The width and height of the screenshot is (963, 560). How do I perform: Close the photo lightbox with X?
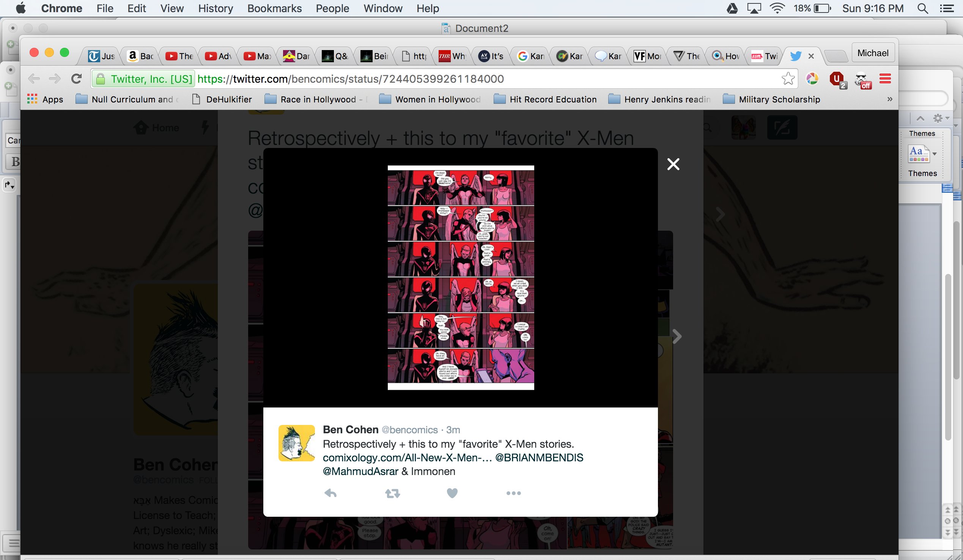click(x=673, y=164)
